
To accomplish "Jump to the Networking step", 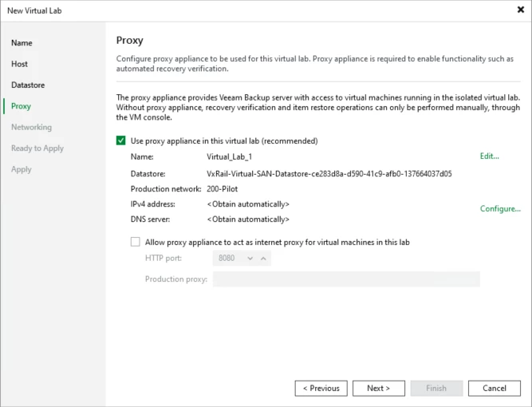I will tap(31, 127).
